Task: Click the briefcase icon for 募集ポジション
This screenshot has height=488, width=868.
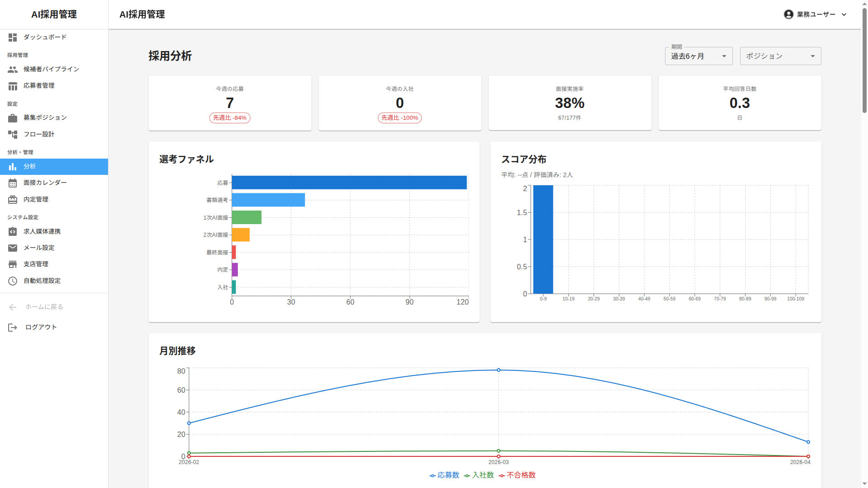Action: tap(13, 118)
